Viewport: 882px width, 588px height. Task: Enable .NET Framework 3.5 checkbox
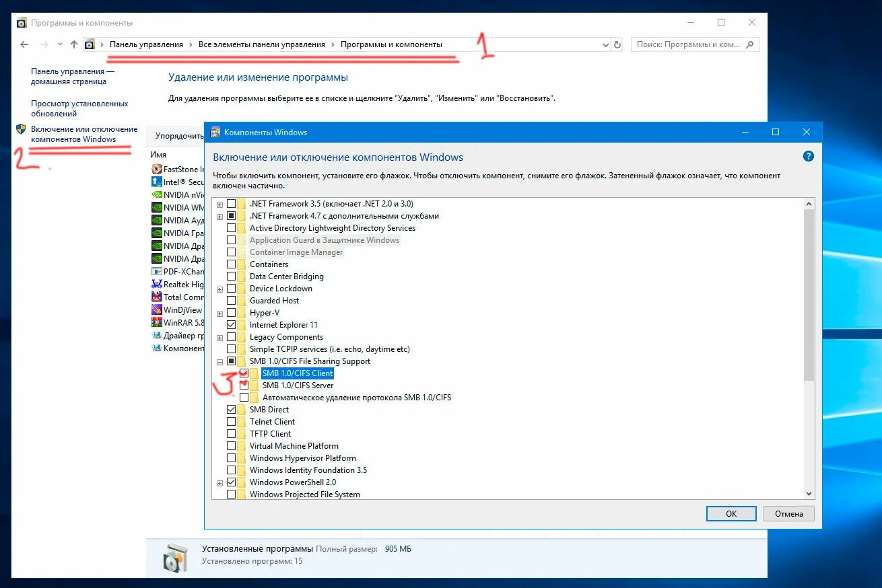[232, 204]
